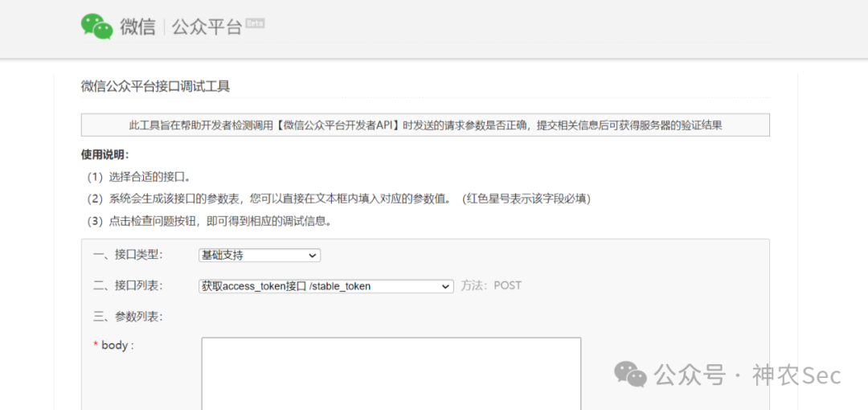Screen dimensions: 868x410
Task: Click the 一、接口类型 label
Action: [x=128, y=255]
